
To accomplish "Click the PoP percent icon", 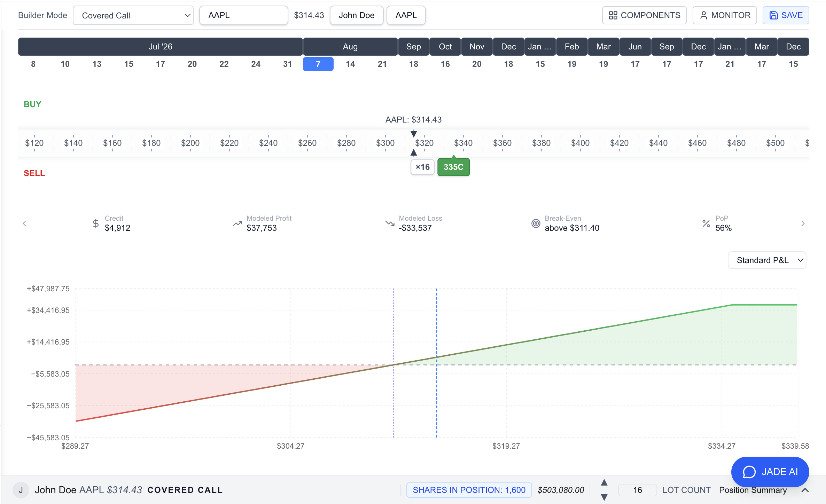I will (x=706, y=223).
